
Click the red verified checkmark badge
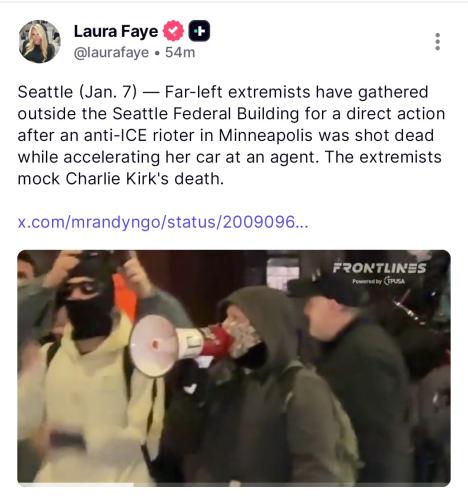click(x=173, y=31)
